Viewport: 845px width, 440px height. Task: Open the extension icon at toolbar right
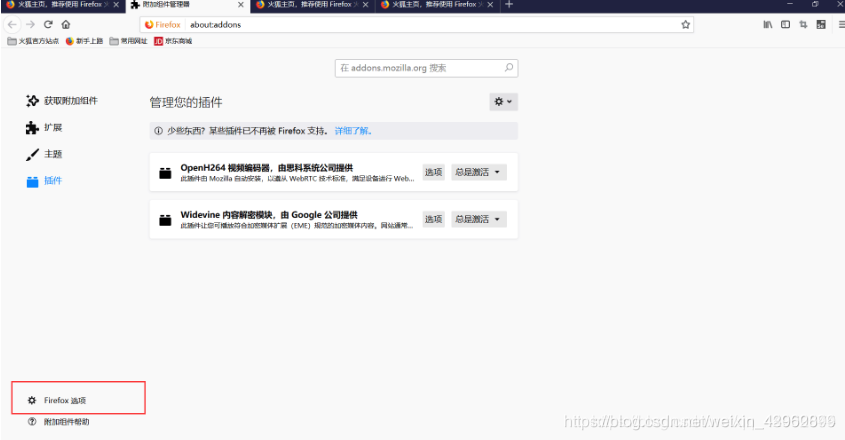click(x=821, y=24)
